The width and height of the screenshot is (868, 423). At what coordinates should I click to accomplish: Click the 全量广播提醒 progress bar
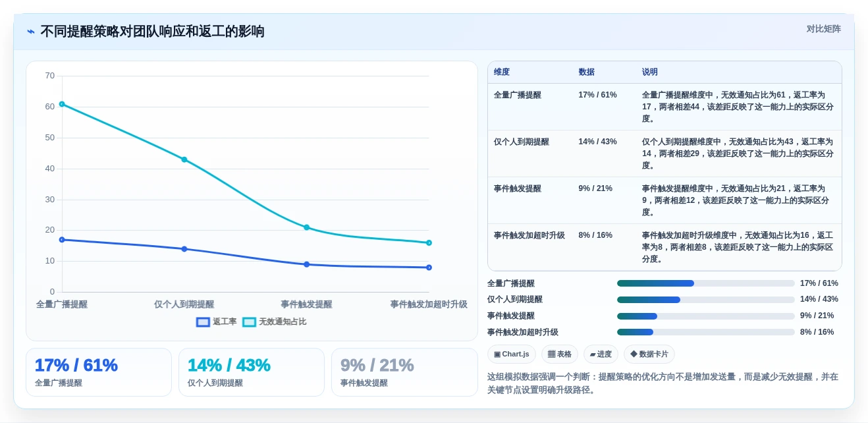[x=705, y=283]
